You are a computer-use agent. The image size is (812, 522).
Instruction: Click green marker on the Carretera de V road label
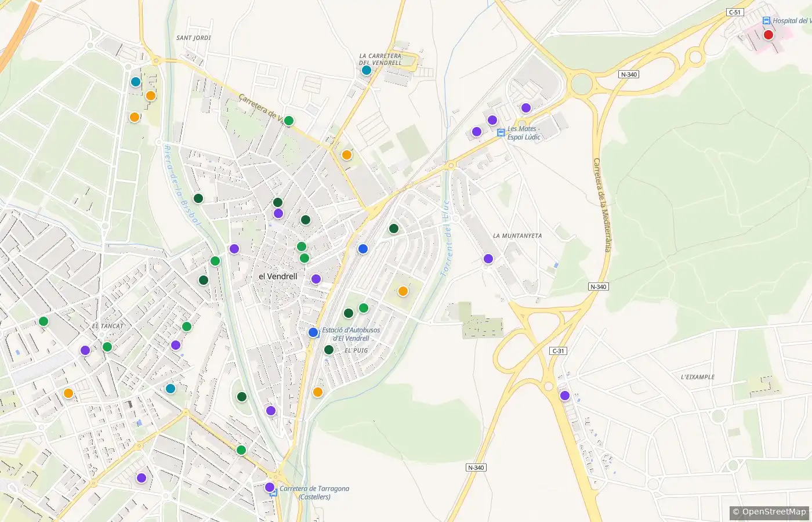tap(289, 121)
